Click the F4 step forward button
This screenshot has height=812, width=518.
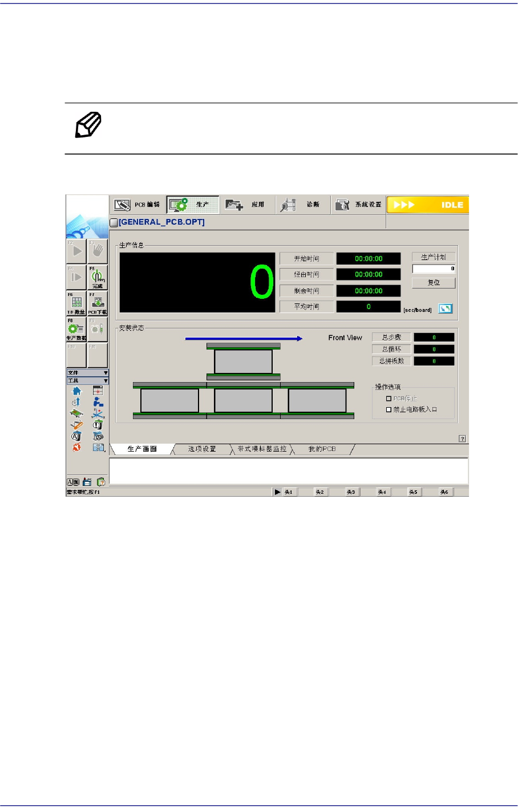click(76, 277)
